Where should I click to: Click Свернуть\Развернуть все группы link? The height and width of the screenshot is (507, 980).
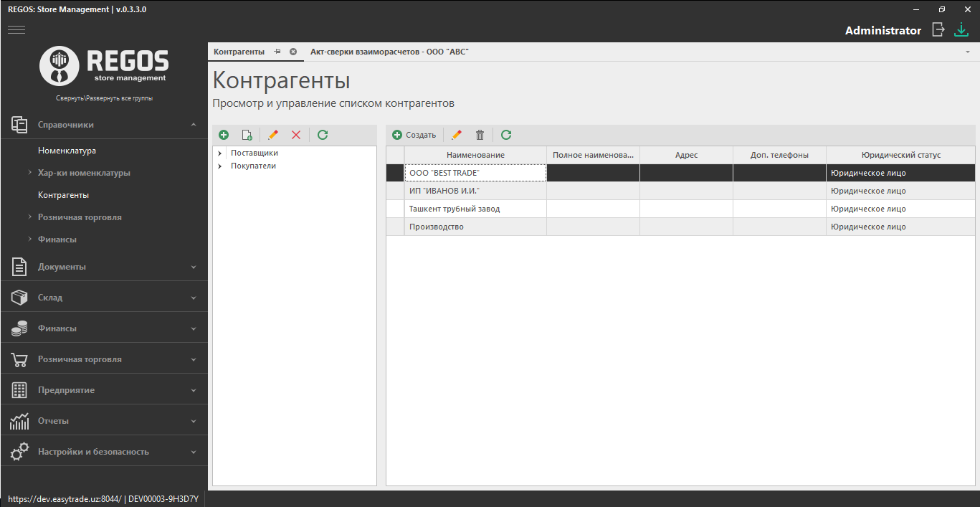tap(104, 98)
